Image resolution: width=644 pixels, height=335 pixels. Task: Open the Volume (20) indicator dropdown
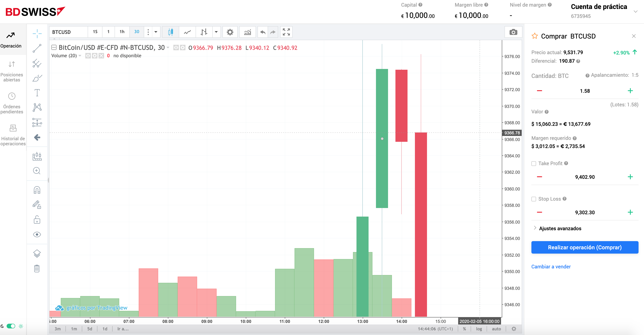click(x=80, y=56)
